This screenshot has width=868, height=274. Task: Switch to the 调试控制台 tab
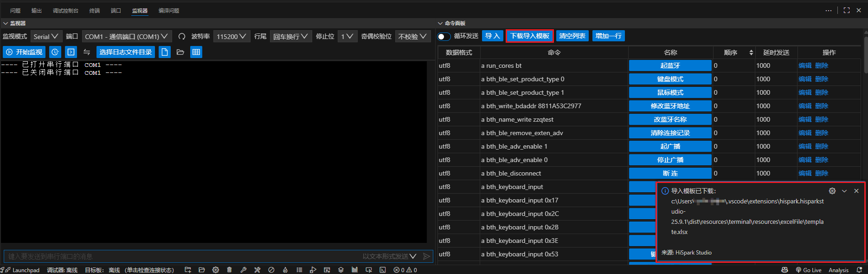coord(65,10)
